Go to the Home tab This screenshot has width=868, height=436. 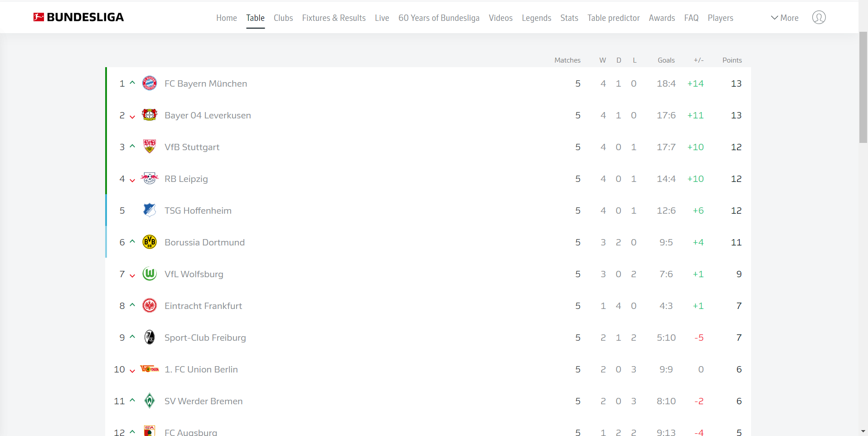227,18
